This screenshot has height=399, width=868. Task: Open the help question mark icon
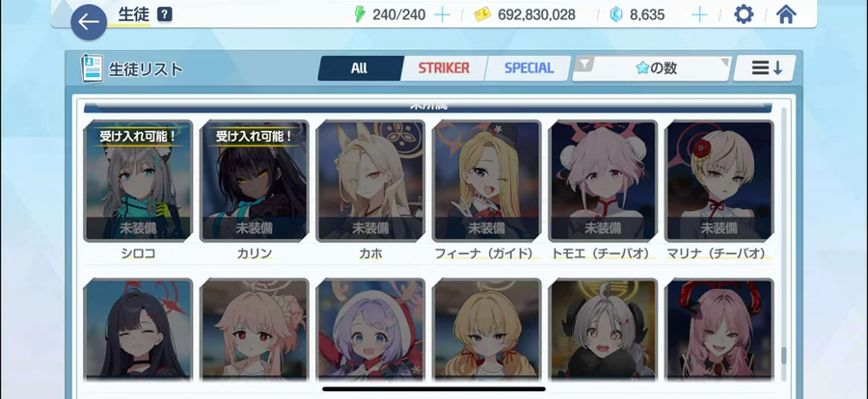coord(164,14)
